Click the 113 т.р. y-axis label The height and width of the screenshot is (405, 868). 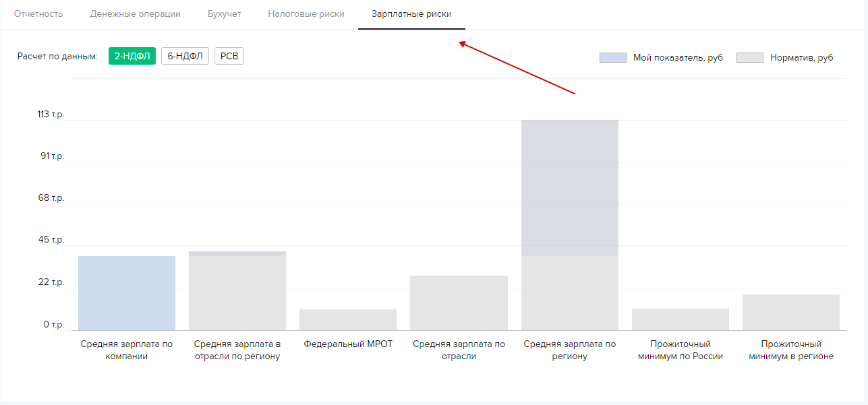51,115
